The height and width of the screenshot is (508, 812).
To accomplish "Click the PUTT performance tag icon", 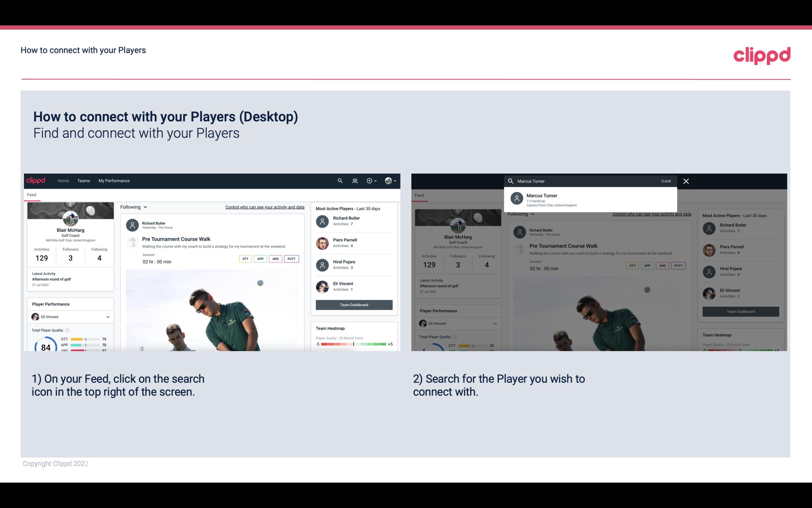I will tap(291, 259).
